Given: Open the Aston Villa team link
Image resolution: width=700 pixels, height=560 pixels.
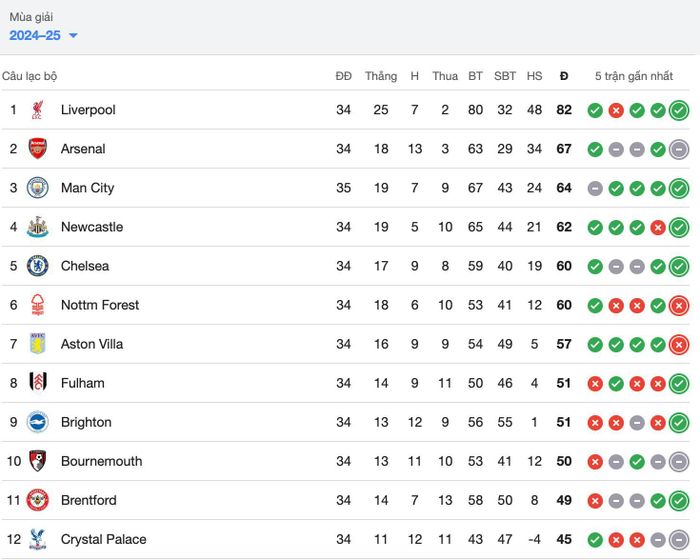Looking at the screenshot, I should (x=92, y=344).
